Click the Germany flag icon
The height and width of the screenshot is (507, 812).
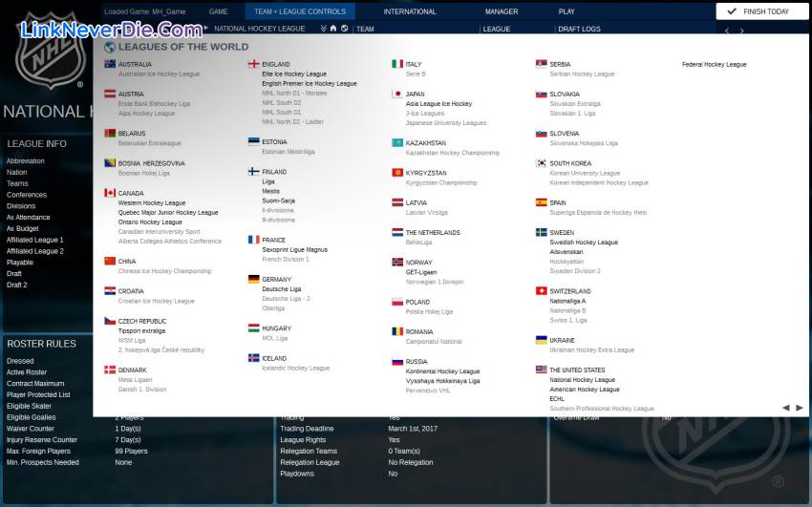254,279
